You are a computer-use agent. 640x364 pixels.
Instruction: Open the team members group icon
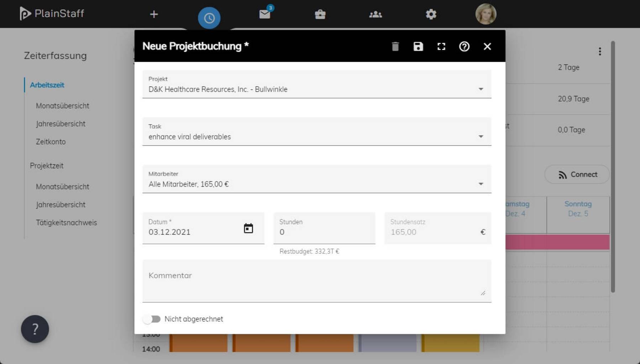pos(375,14)
